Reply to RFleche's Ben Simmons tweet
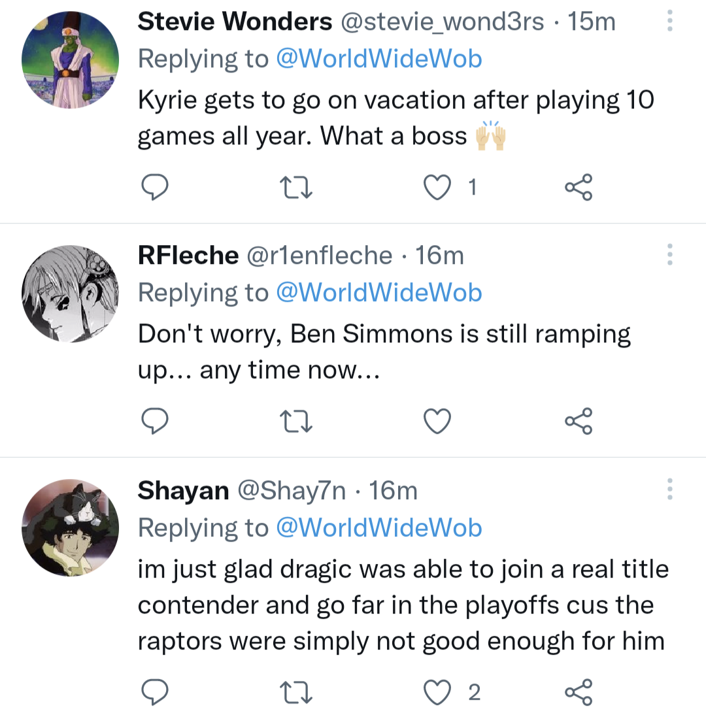The image size is (706, 728). pos(156,421)
